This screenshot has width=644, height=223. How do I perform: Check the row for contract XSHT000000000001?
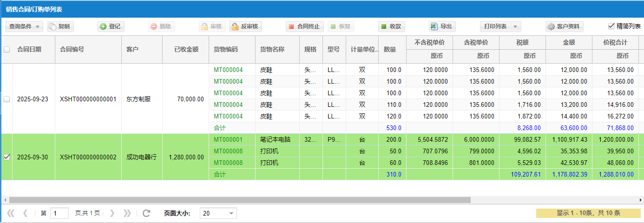tap(7, 99)
